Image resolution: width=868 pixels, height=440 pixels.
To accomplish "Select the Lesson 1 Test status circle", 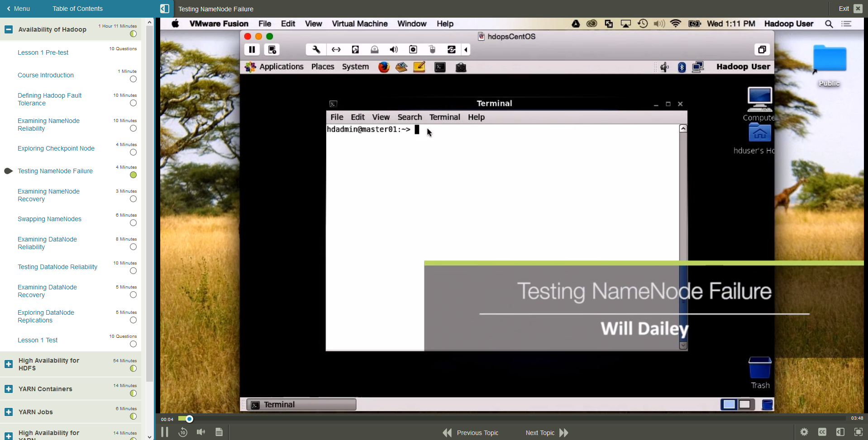I will coord(133,344).
